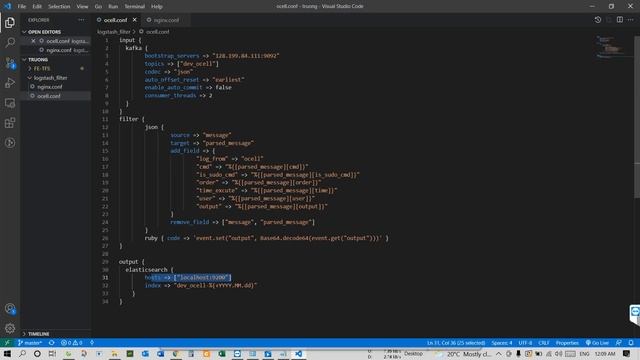Open the Help menu

(x=157, y=7)
